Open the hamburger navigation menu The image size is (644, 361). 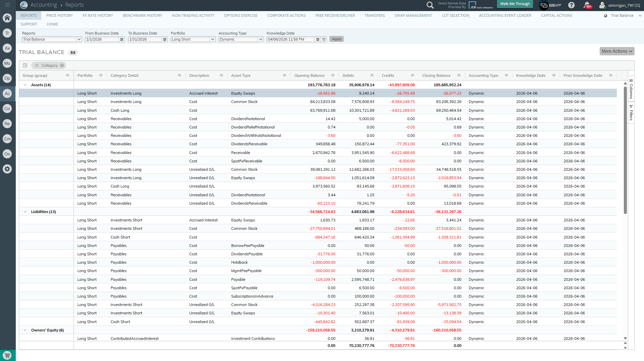coord(7,5)
